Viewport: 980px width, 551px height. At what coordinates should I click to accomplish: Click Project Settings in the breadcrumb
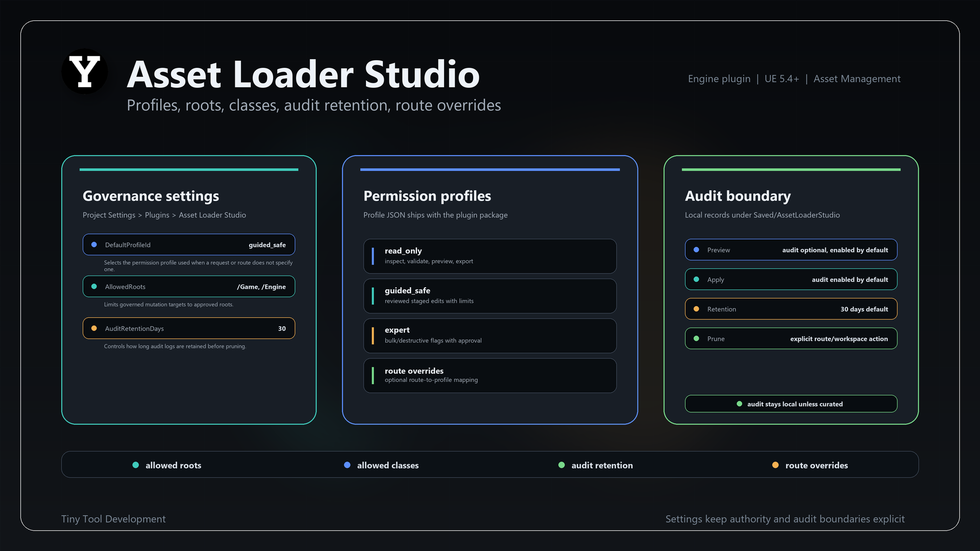[x=109, y=215]
